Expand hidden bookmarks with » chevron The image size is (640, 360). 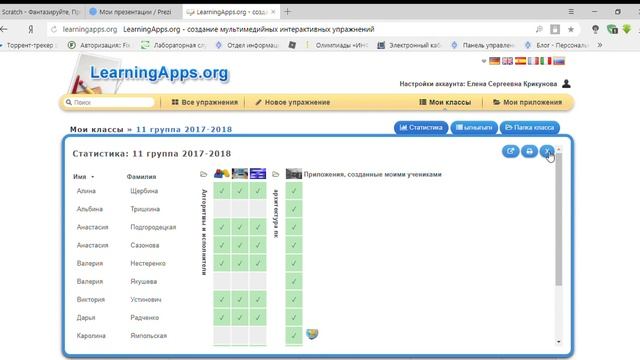(x=600, y=45)
